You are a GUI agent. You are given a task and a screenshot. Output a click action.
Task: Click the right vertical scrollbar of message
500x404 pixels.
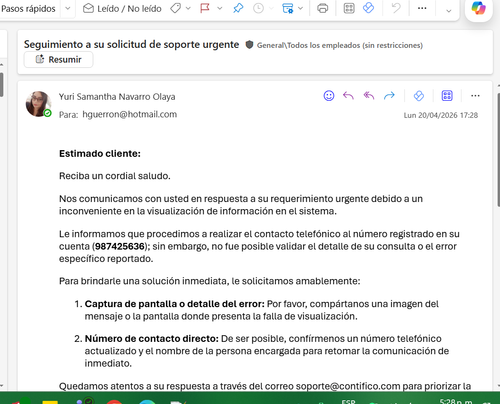point(498,150)
